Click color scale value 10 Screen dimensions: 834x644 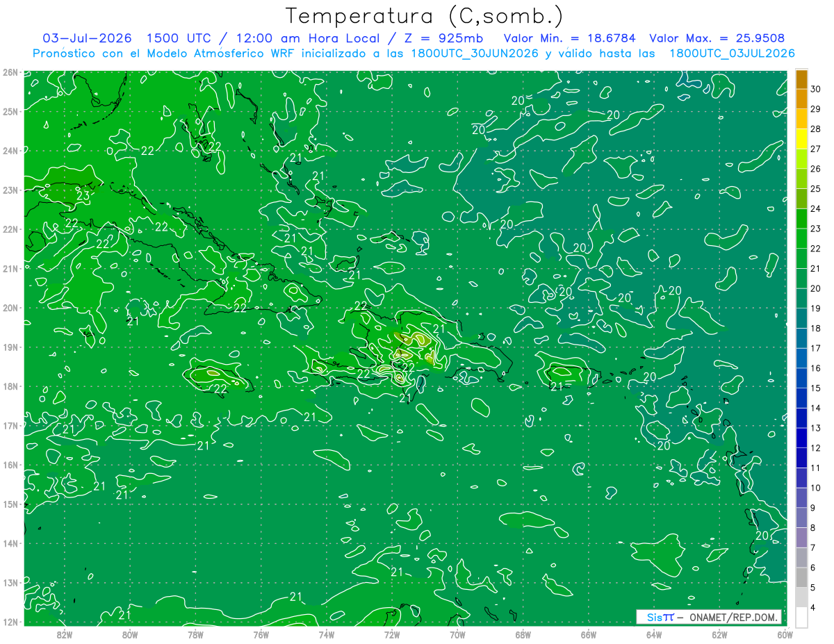point(815,488)
